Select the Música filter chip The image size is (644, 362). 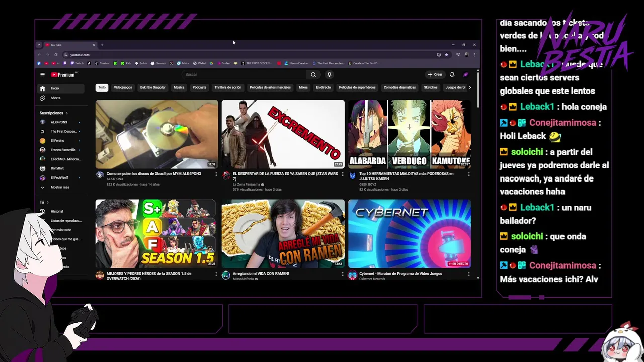pos(179,87)
